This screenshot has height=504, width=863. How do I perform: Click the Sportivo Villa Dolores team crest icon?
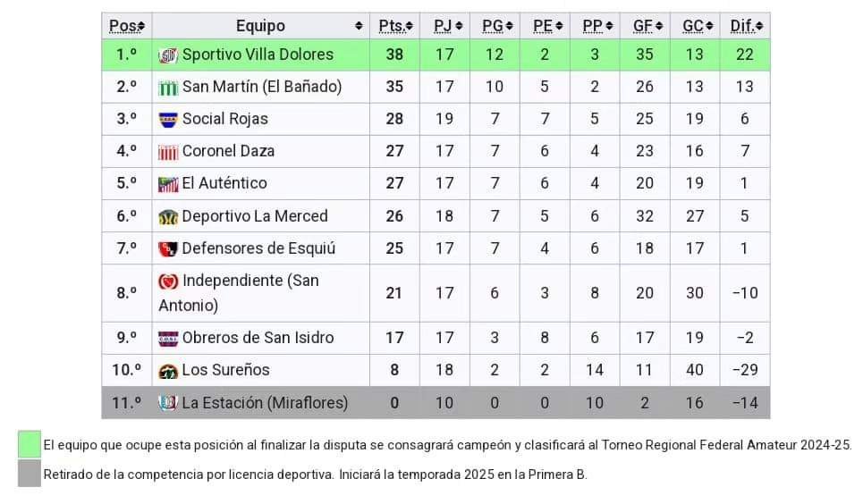click(x=168, y=55)
